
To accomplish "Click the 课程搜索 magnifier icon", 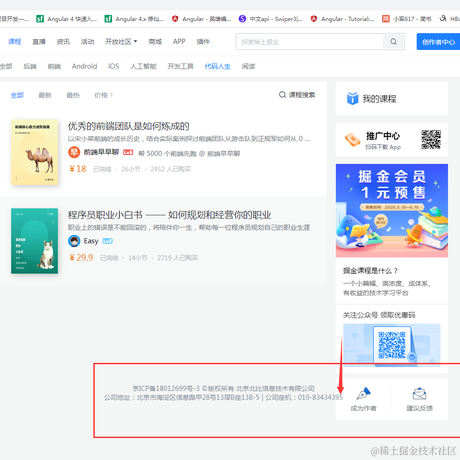I will (x=282, y=95).
